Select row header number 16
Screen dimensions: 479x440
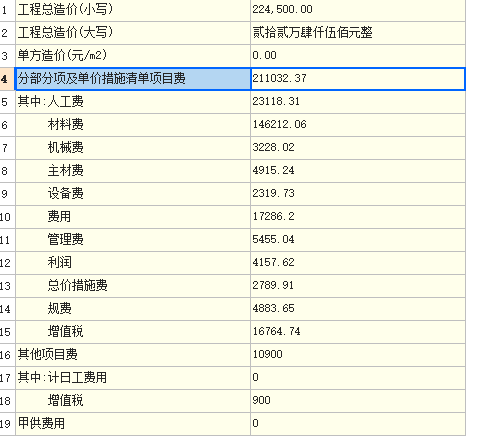[7, 355]
